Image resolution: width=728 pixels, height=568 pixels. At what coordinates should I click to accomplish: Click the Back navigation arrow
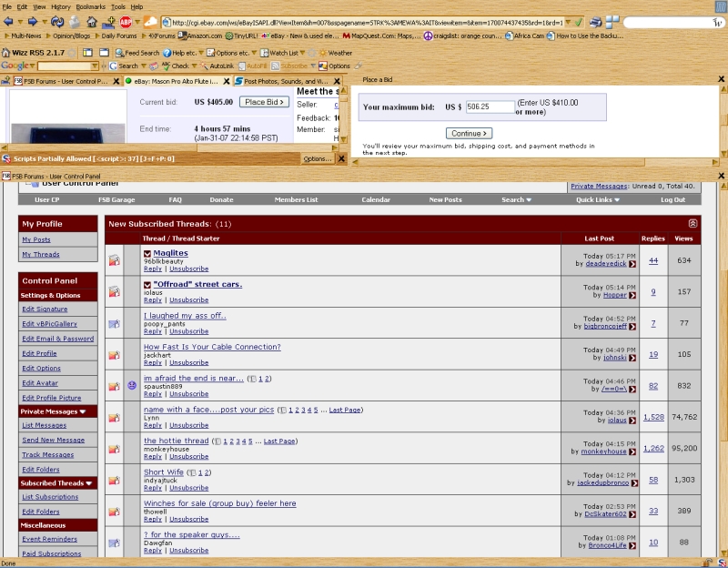(8, 21)
